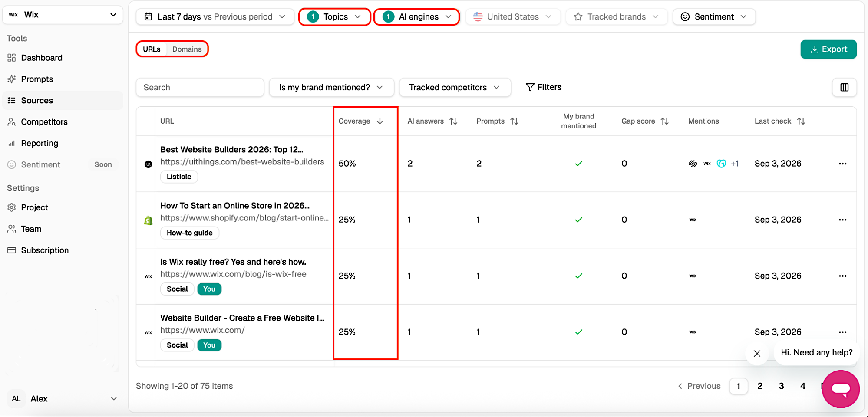Go to Team settings
This screenshot has width=868, height=417.
coord(31,229)
